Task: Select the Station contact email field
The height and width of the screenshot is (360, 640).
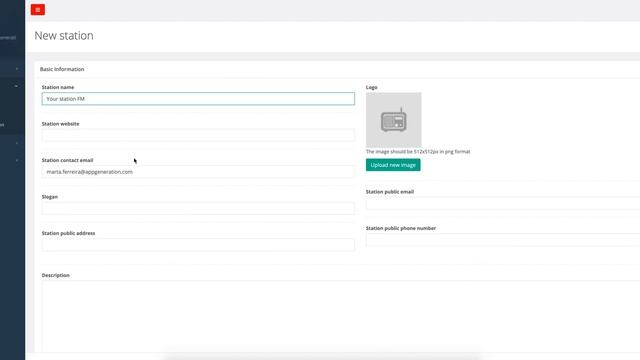Action: [198, 172]
